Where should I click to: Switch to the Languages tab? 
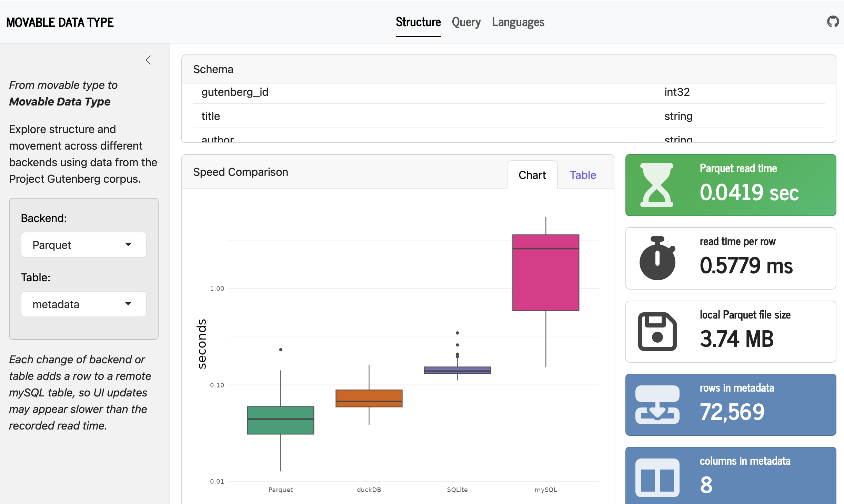point(518,22)
